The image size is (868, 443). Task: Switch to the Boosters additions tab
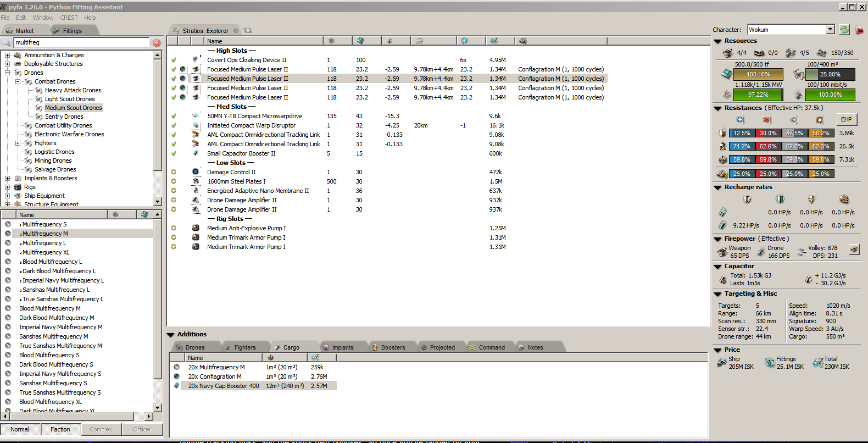click(393, 347)
